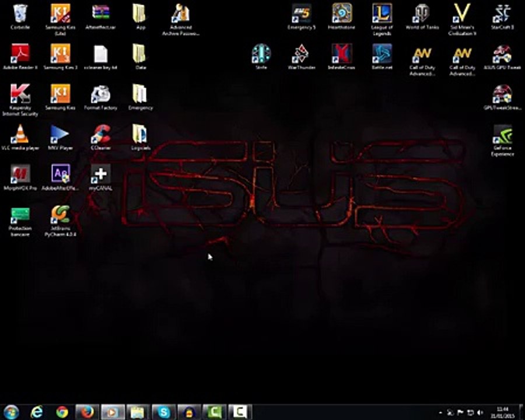Open the taskbar clock and date

click(503, 412)
